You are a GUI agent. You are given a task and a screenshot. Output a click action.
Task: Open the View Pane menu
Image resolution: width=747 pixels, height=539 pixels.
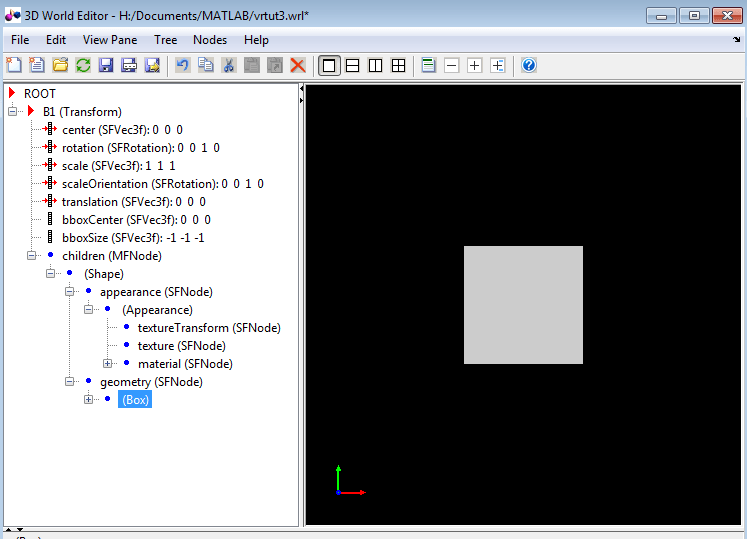(110, 40)
